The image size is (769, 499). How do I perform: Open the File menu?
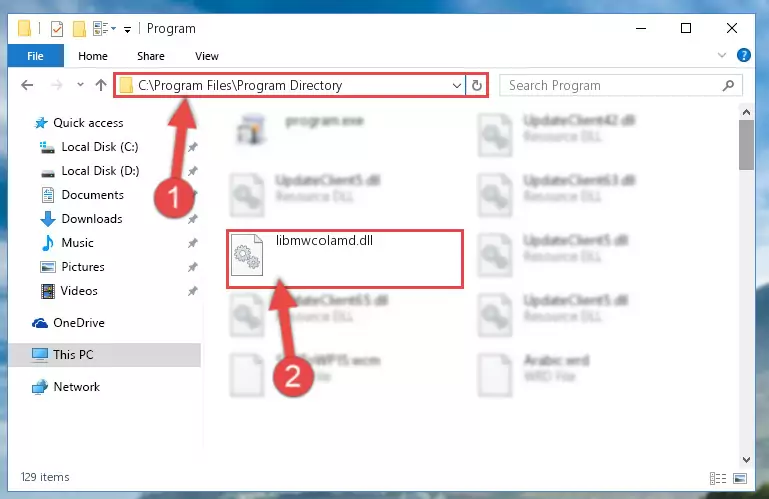pyautogui.click(x=35, y=56)
